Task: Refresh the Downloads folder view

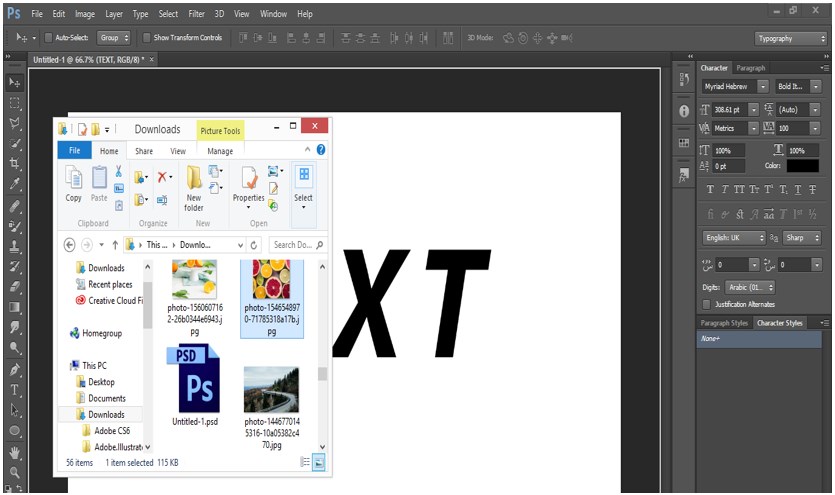Action: click(254, 245)
